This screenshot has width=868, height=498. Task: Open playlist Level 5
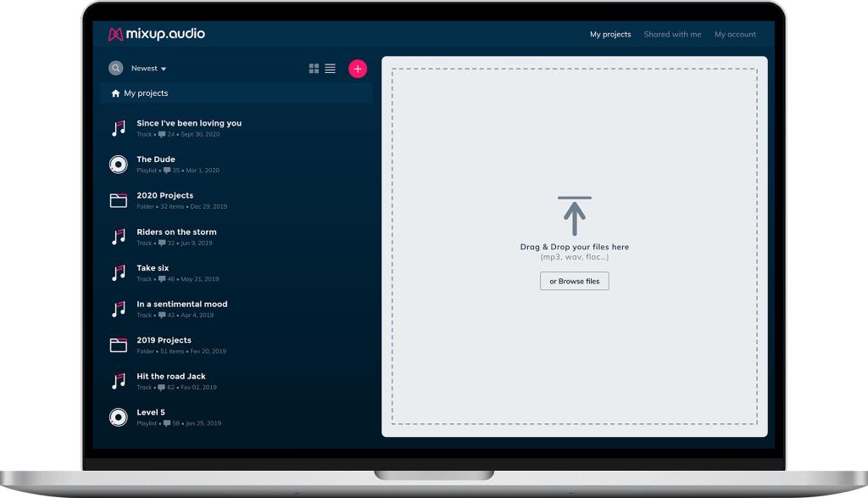click(151, 412)
